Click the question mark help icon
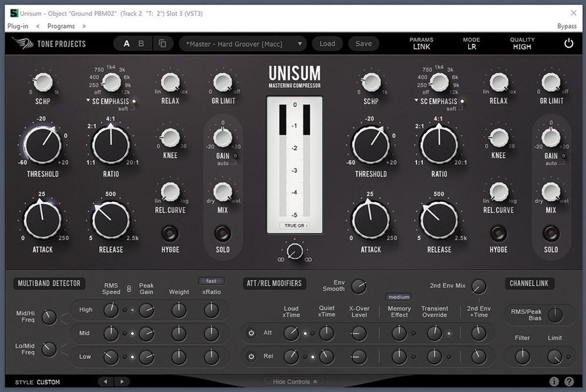The width and height of the screenshot is (586, 392). [x=568, y=381]
